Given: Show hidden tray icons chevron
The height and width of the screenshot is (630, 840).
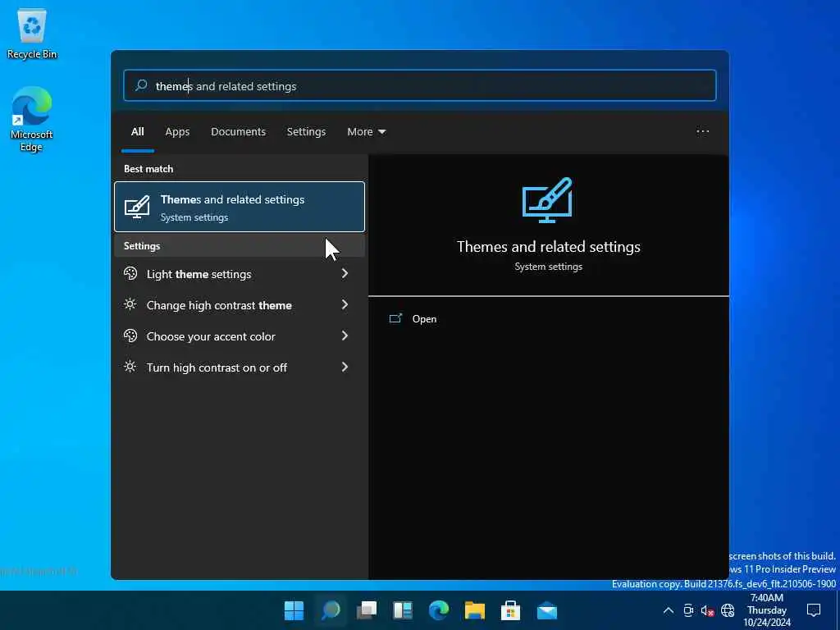Looking at the screenshot, I should coord(669,610).
